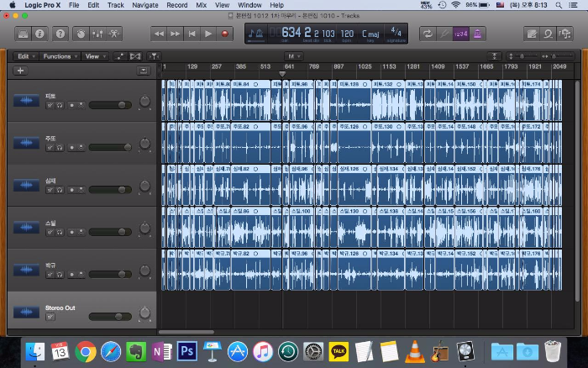Open KakaoTalk from the Dock
The height and width of the screenshot is (368, 588).
point(339,352)
